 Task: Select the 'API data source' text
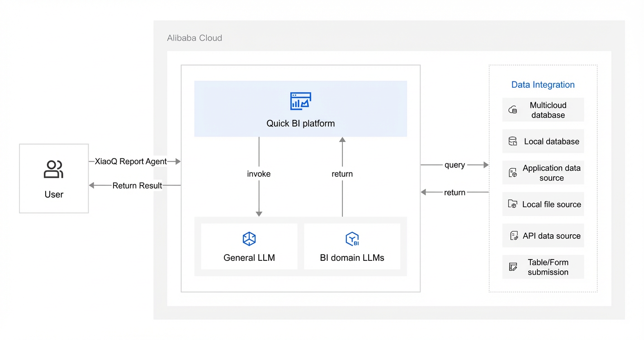click(552, 236)
